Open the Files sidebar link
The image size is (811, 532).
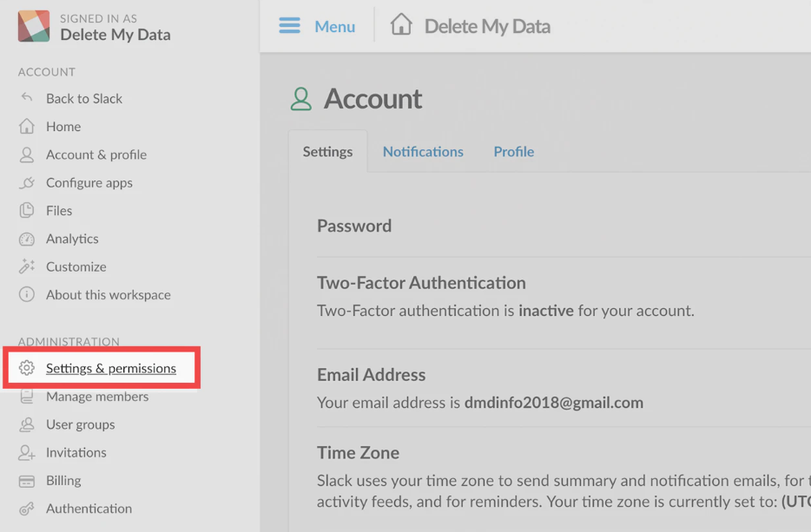59,210
